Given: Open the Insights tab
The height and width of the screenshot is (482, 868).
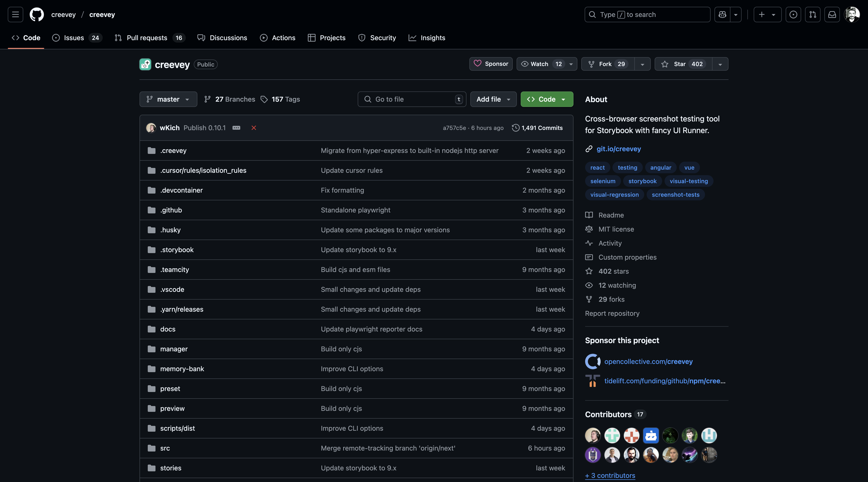Looking at the screenshot, I should (427, 38).
